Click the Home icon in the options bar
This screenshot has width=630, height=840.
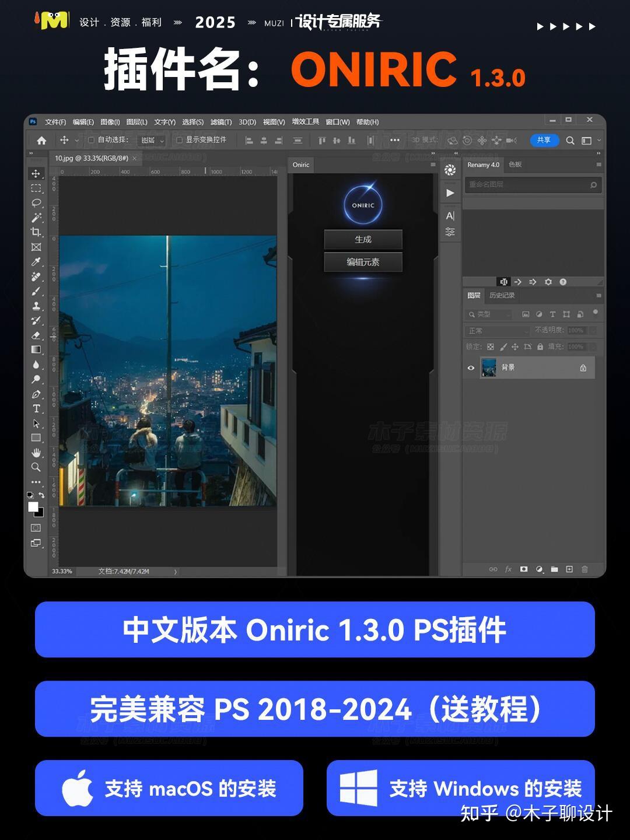41,140
